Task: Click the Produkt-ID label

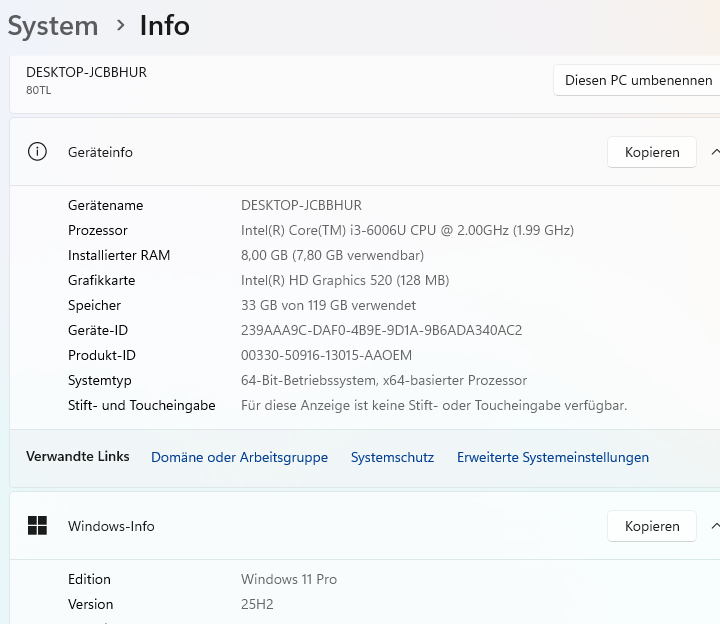Action: pyautogui.click(x=102, y=355)
